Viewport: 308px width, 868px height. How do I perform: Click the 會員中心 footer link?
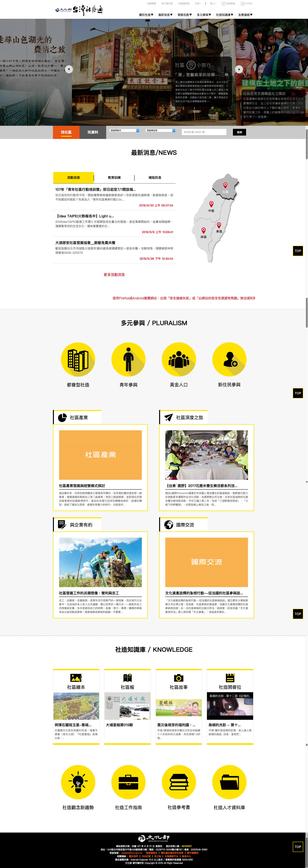[x=186, y=856]
